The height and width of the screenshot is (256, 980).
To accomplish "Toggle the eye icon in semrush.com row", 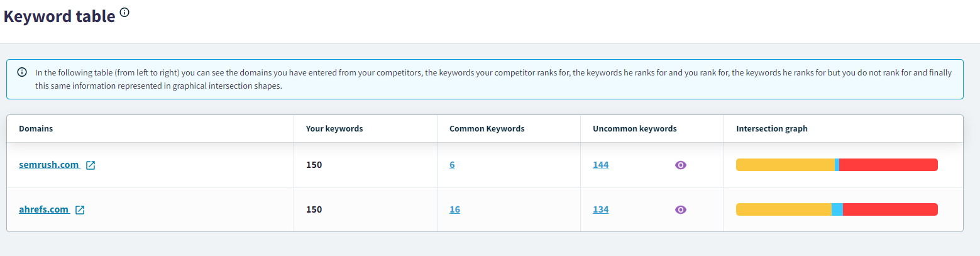I will [680, 165].
